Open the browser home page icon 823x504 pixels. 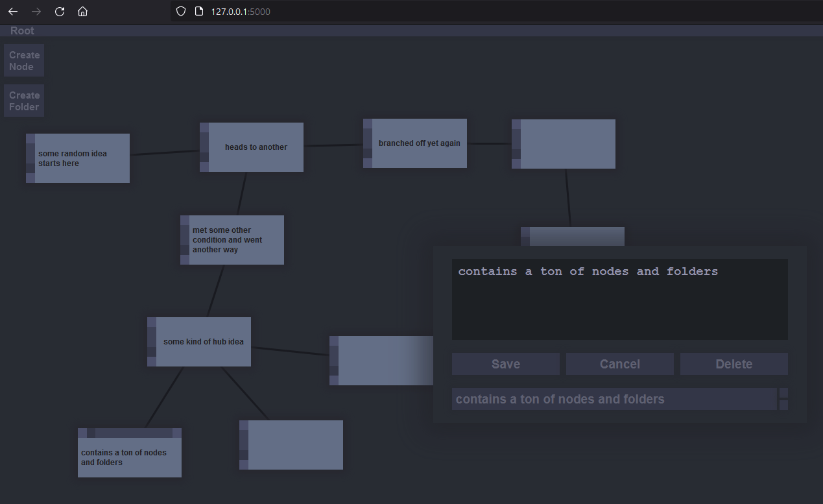tap(82, 11)
